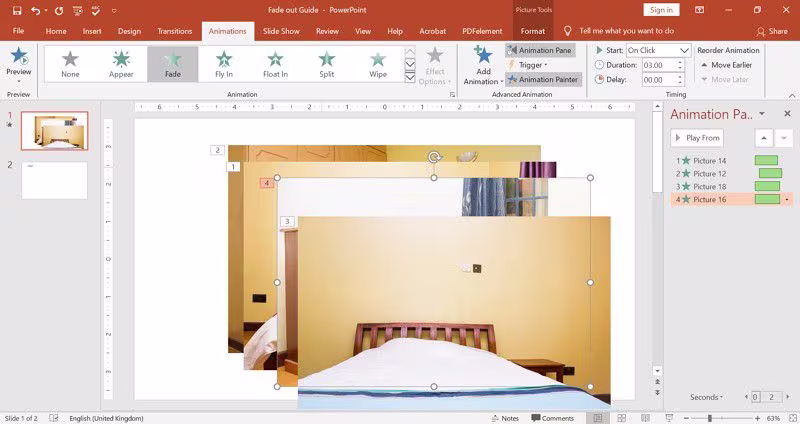Click Move Earlier in Reorder Animation

pyautogui.click(x=727, y=65)
